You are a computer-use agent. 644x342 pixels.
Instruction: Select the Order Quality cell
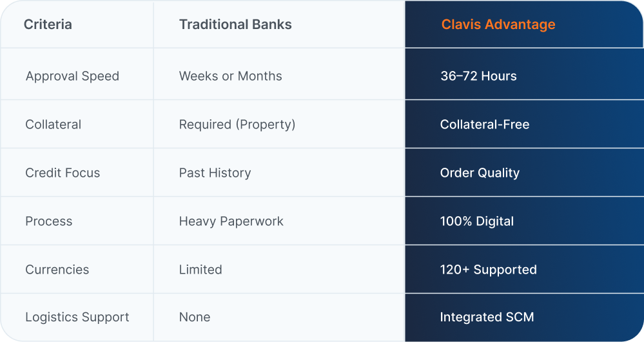click(x=480, y=173)
